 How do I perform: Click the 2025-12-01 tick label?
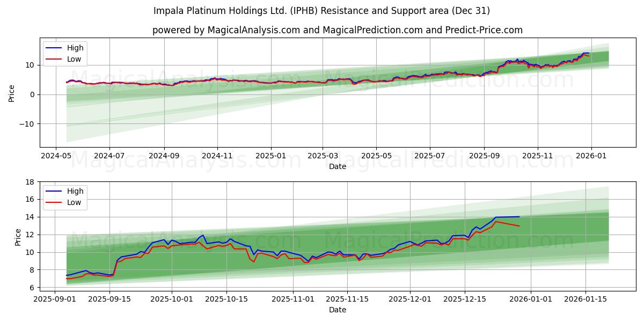click(x=409, y=299)
